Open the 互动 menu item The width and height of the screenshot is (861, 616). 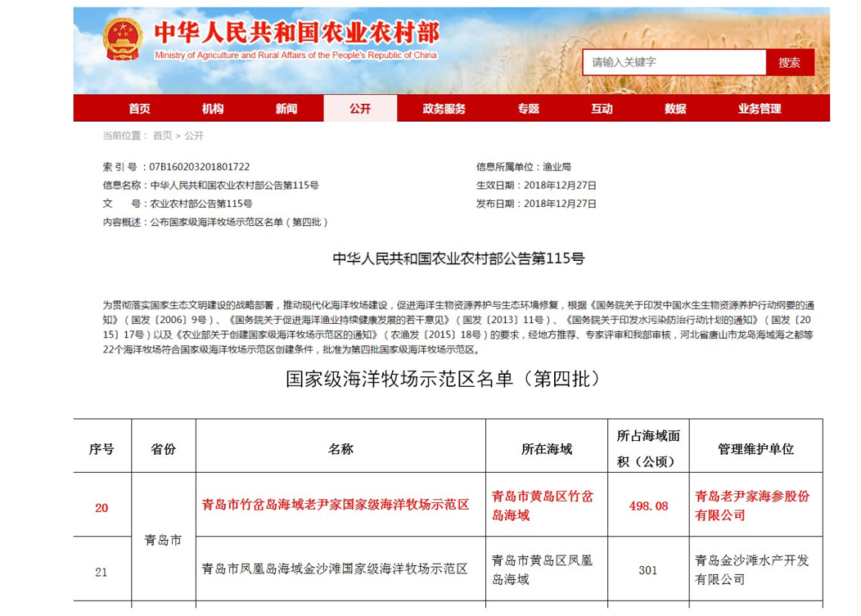(602, 108)
